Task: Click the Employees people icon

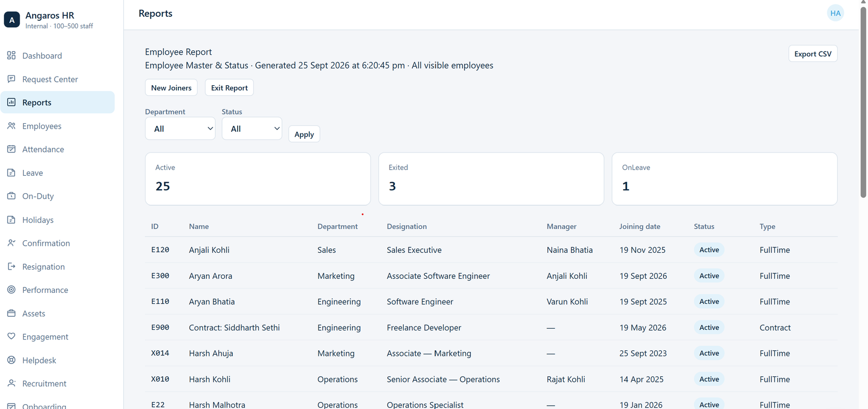Action: coord(11,126)
